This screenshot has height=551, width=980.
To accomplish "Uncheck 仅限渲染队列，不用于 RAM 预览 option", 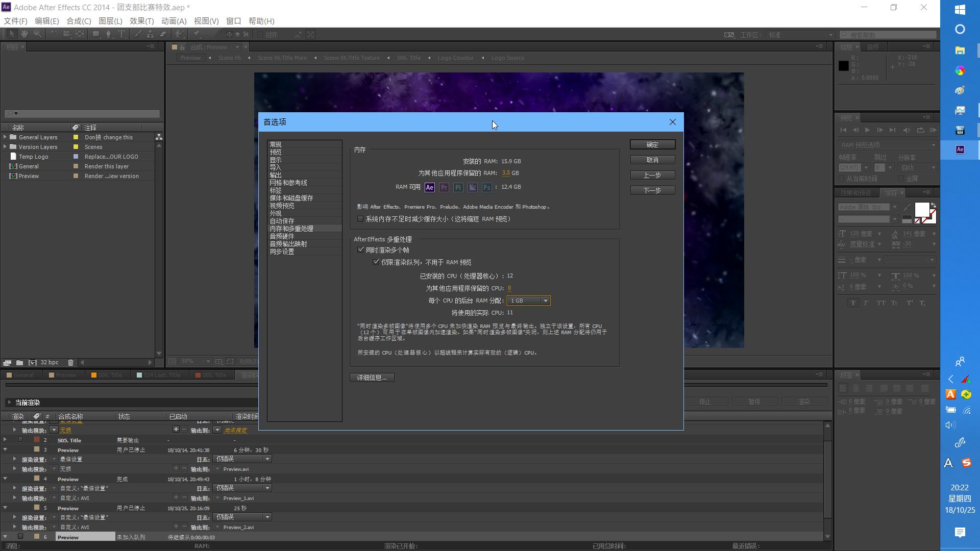I will click(376, 262).
